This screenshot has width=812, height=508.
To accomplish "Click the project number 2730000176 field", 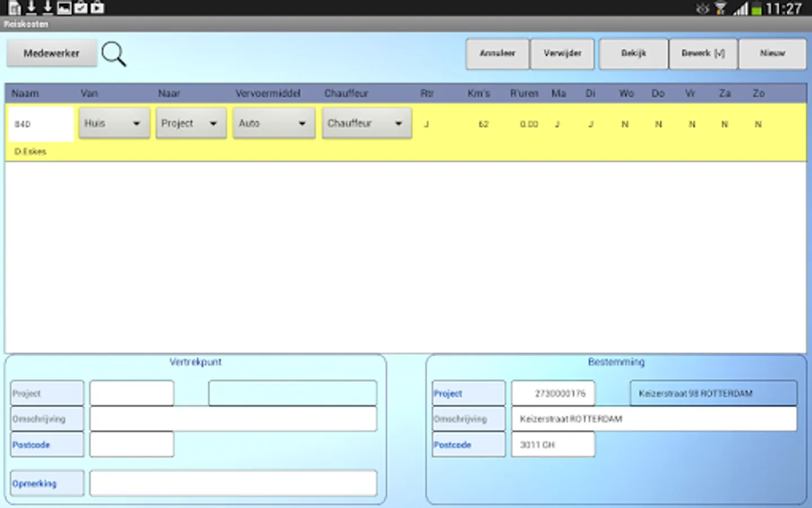I will 553,393.
